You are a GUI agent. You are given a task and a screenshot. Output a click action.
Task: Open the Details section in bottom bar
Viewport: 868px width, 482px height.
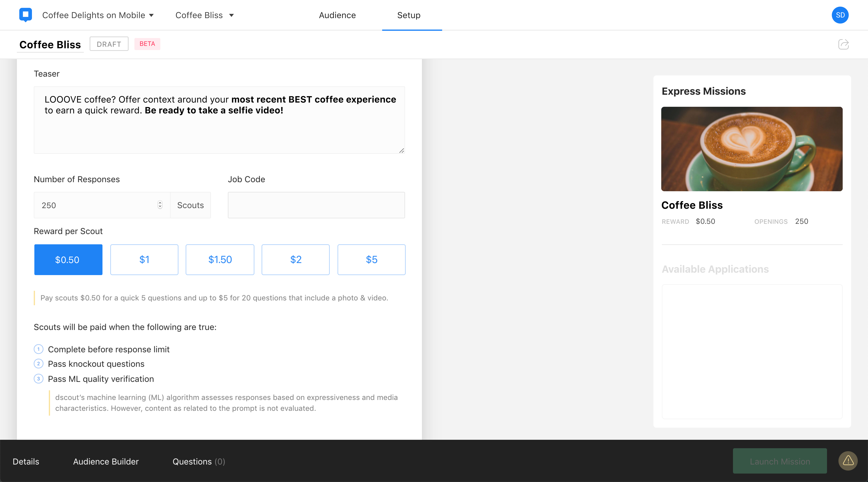[26, 461]
